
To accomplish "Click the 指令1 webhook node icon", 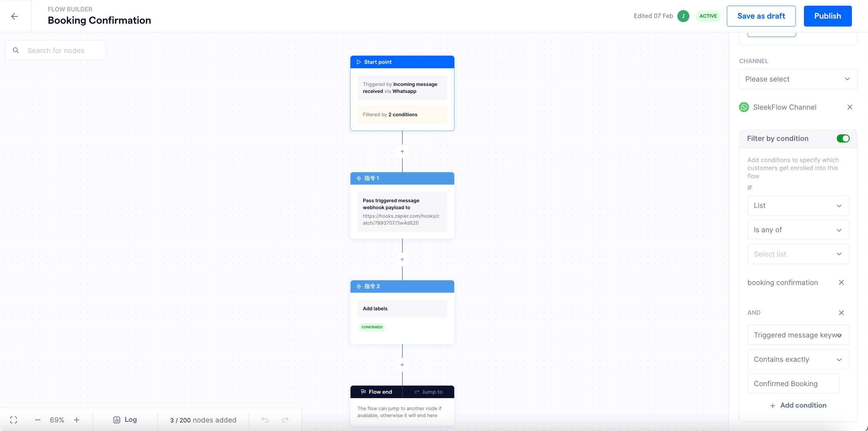I will [359, 179].
